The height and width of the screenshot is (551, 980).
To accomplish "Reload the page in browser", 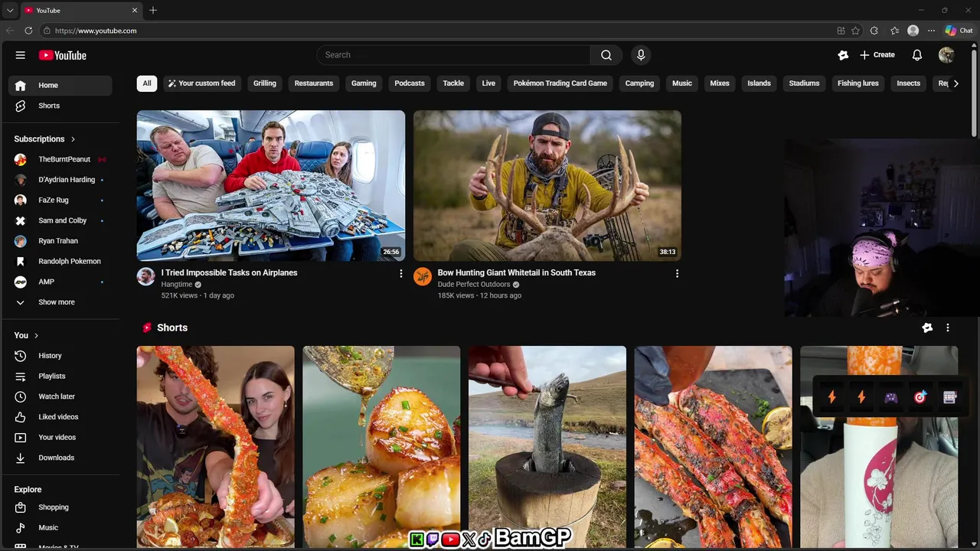I will 28,31.
